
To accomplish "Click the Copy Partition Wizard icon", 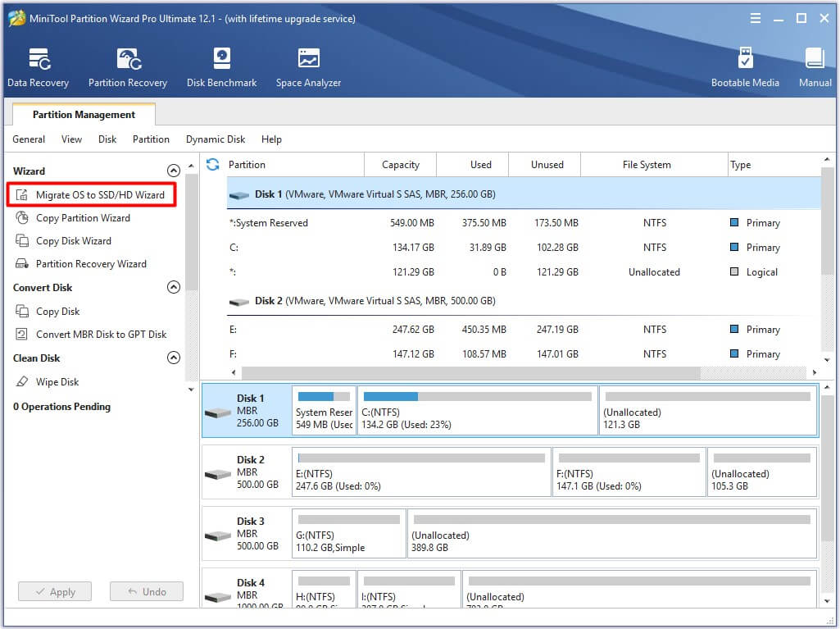I will [x=22, y=217].
